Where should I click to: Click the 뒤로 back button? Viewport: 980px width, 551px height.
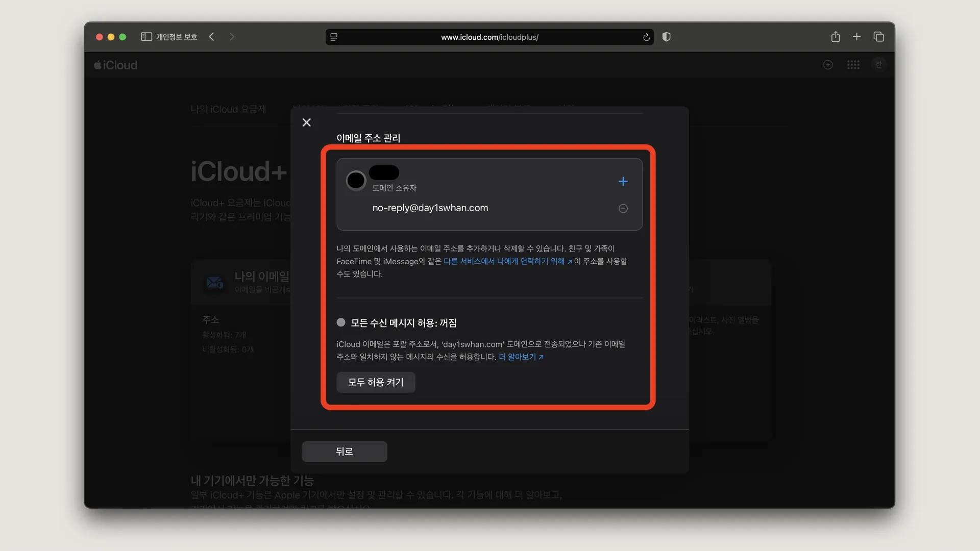tap(345, 452)
